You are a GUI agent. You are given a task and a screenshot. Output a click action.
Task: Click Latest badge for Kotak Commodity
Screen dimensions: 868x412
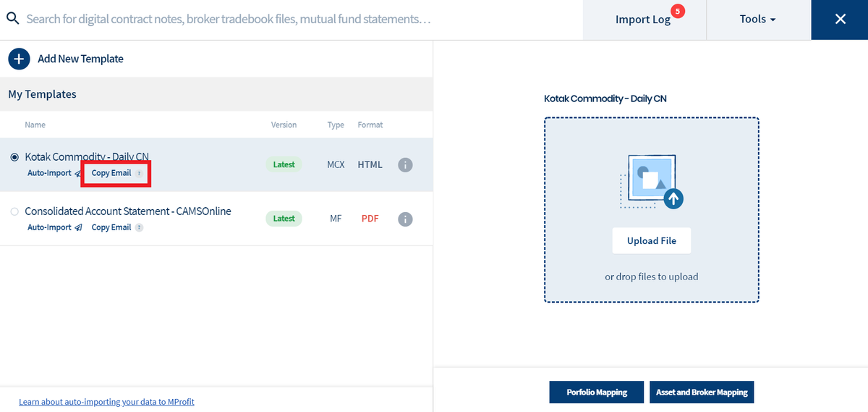(284, 165)
